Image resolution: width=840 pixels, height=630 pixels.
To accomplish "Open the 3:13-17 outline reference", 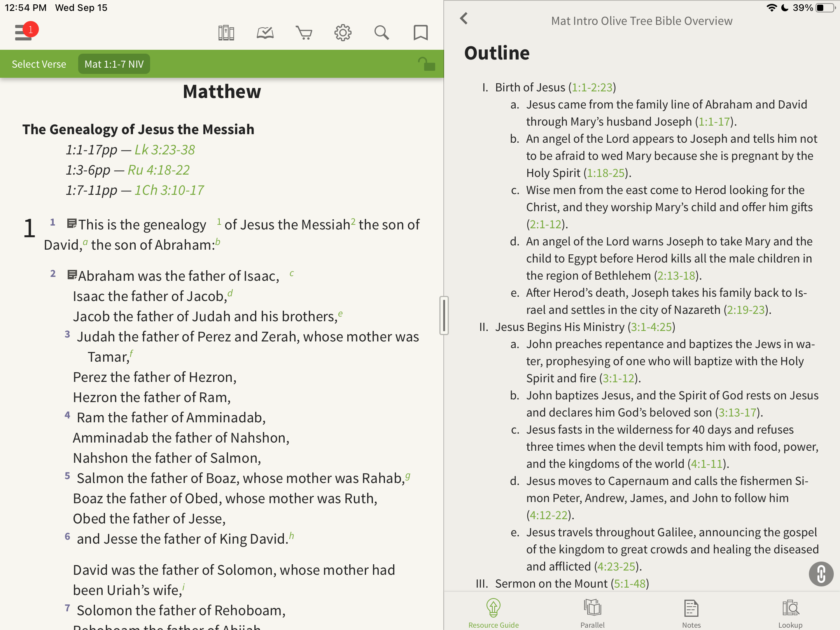I will tap(737, 413).
